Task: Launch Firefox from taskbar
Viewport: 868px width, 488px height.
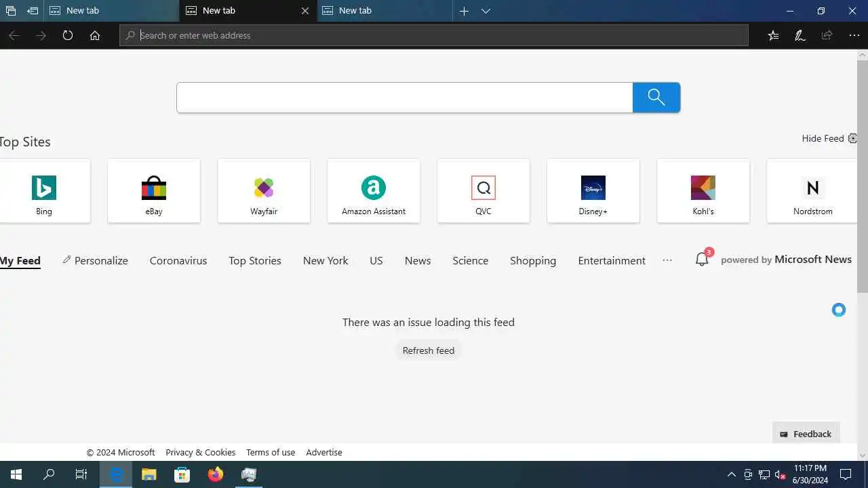Action: (x=216, y=474)
